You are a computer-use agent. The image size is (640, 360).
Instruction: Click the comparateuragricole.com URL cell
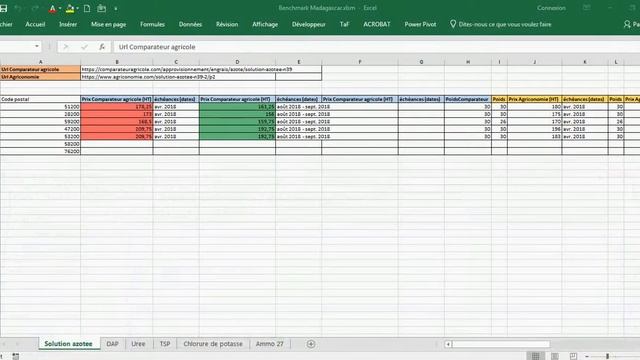click(201, 69)
